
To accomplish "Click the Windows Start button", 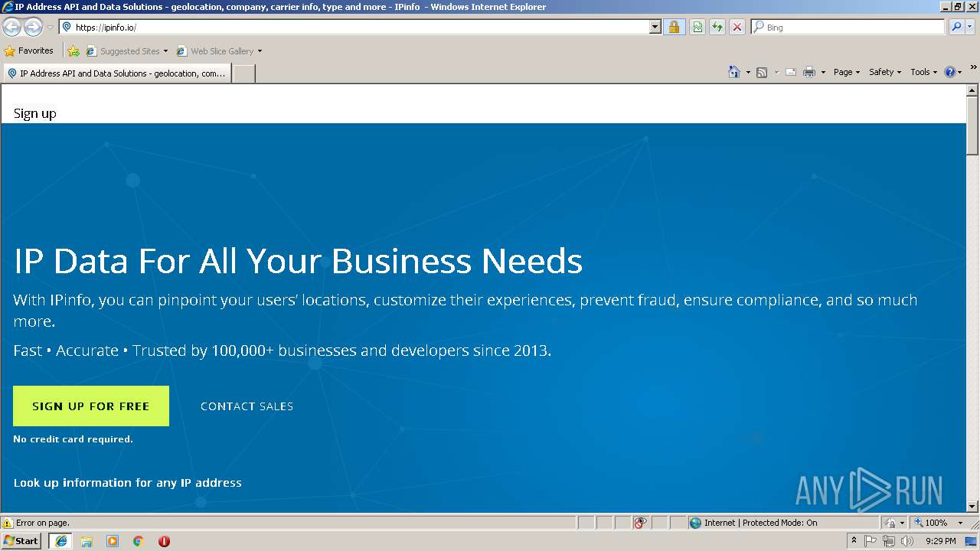I will click(x=21, y=540).
